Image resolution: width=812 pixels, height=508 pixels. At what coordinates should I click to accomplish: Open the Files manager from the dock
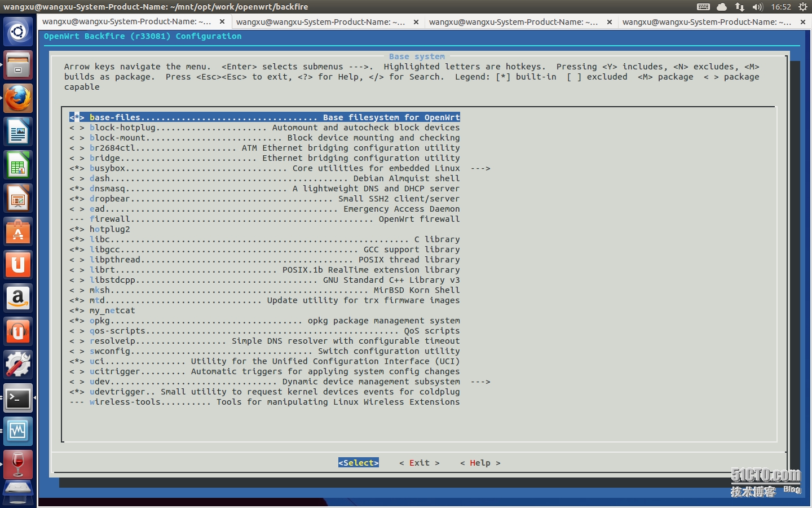[18, 65]
